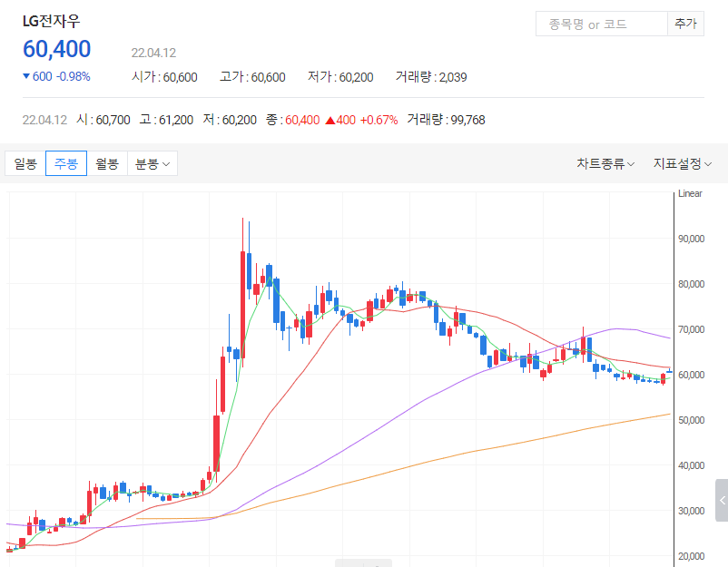Expand the 차트종류 chart type menu

(605, 164)
